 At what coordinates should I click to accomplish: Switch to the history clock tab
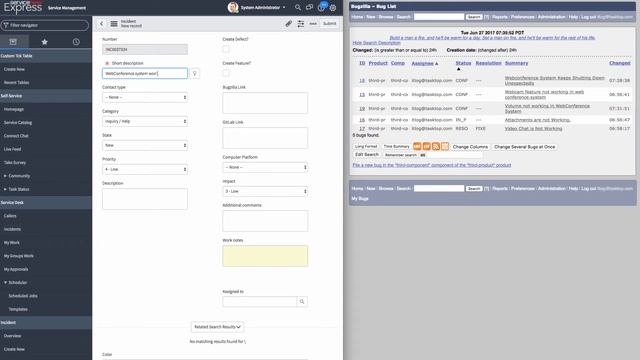point(76,42)
